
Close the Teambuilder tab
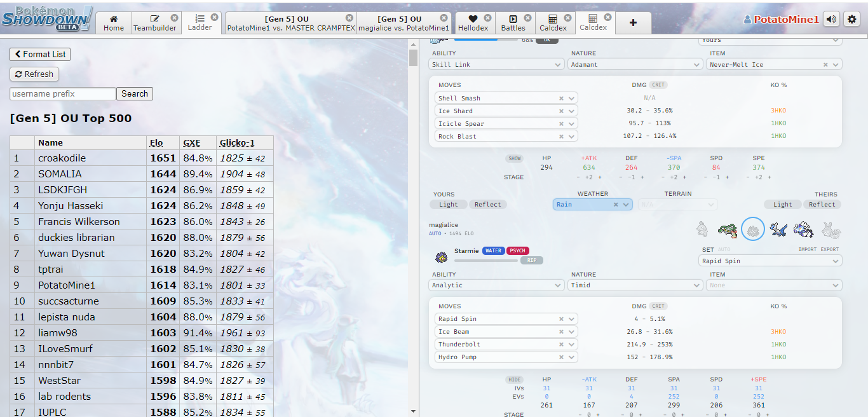pyautogui.click(x=175, y=18)
